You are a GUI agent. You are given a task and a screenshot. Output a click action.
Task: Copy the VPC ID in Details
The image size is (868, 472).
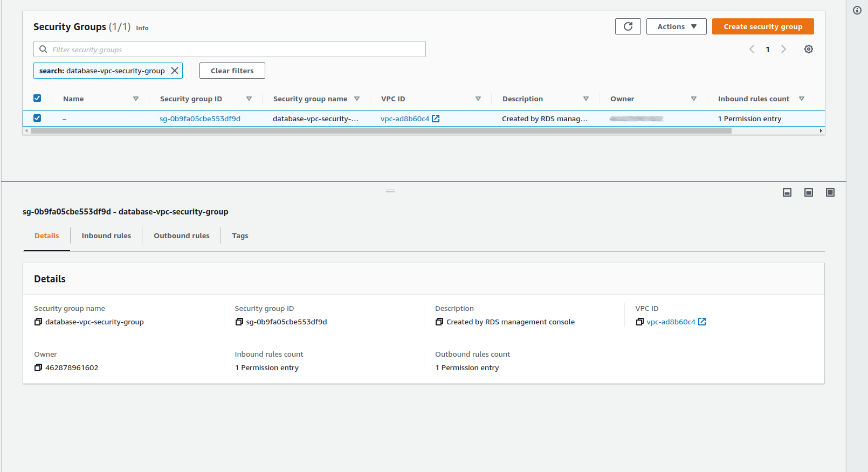[639, 322]
